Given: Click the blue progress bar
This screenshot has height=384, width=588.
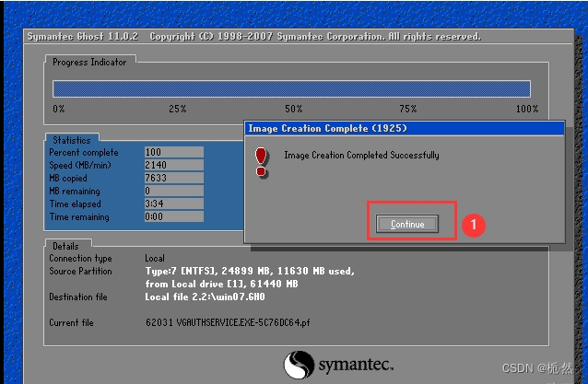Looking at the screenshot, I should [x=292, y=89].
